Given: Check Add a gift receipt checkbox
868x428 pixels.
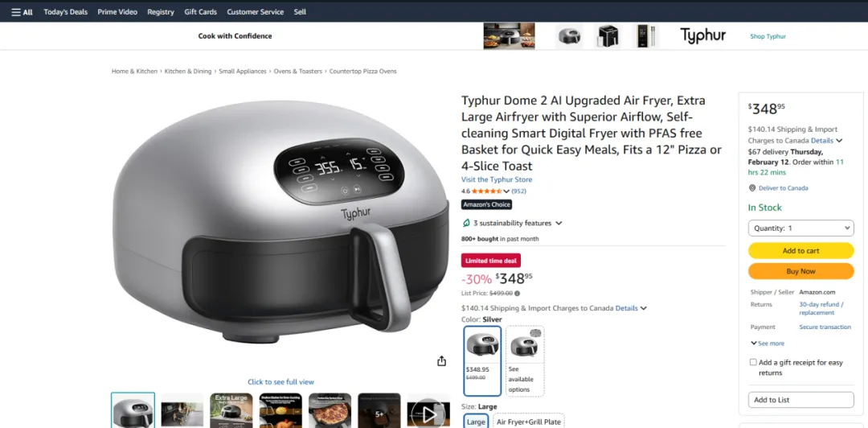Looking at the screenshot, I should pos(753,362).
